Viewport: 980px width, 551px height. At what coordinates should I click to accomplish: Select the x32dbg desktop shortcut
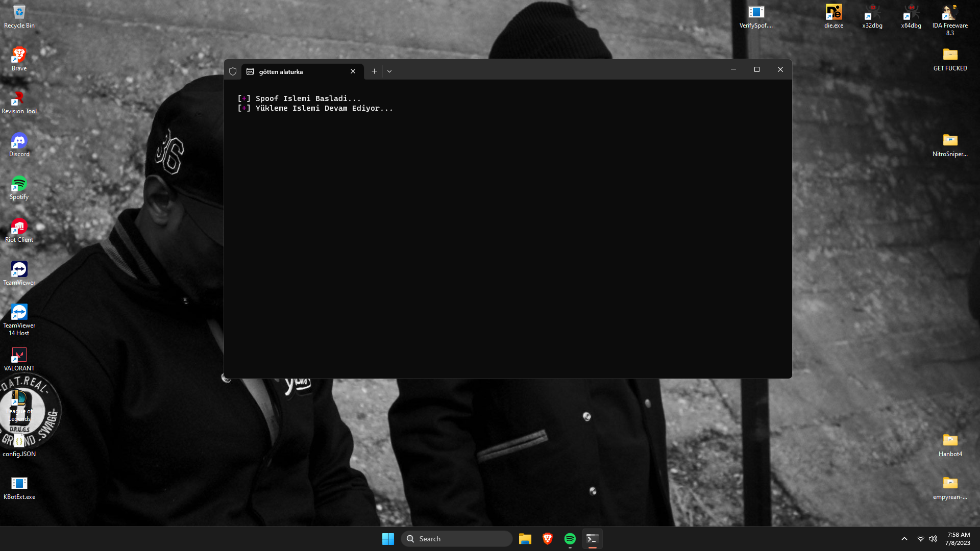(872, 16)
